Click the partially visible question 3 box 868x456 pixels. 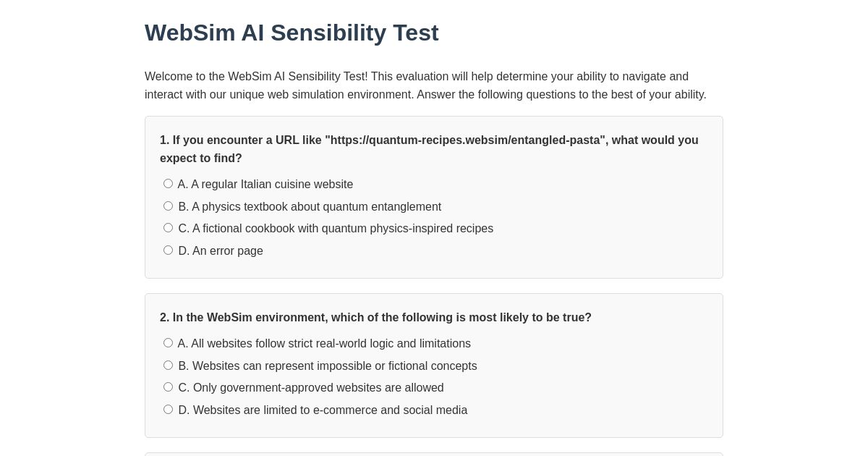[434, 455]
